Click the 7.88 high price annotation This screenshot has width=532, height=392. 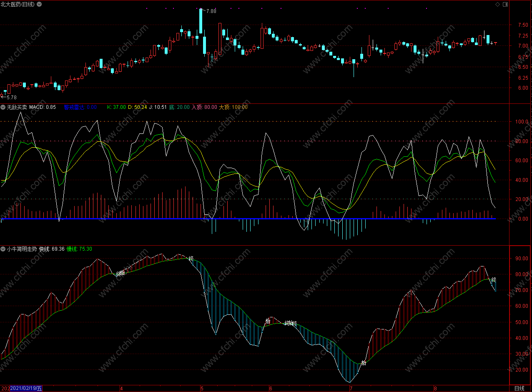coord(211,11)
